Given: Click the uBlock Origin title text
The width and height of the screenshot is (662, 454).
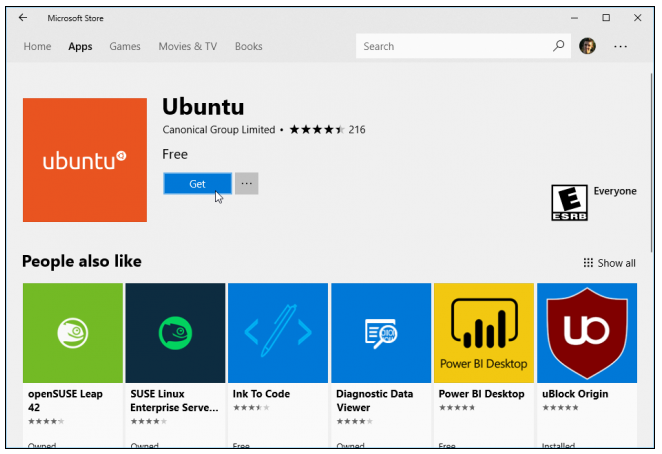Looking at the screenshot, I should tap(575, 394).
